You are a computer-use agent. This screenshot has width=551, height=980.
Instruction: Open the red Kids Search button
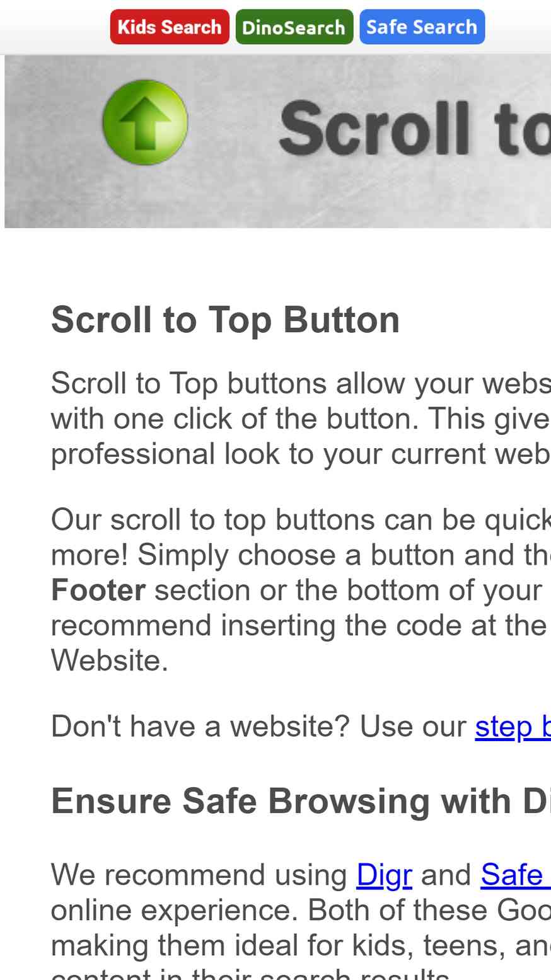[x=170, y=27]
